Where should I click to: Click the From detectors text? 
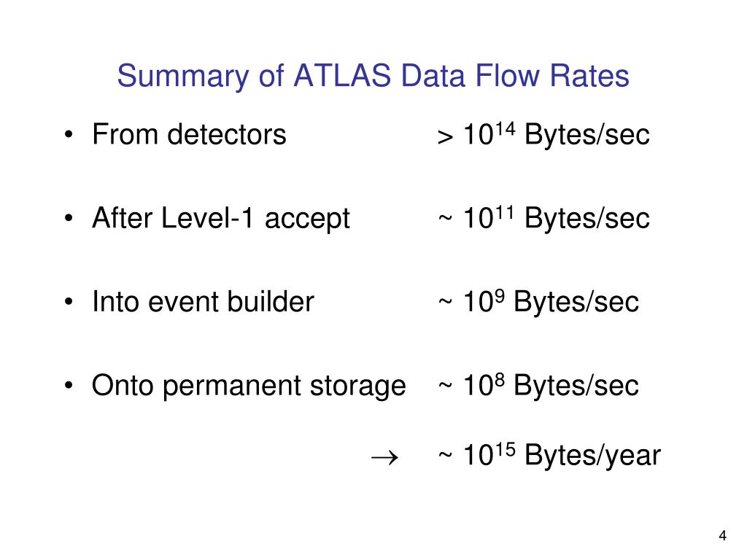pos(189,134)
